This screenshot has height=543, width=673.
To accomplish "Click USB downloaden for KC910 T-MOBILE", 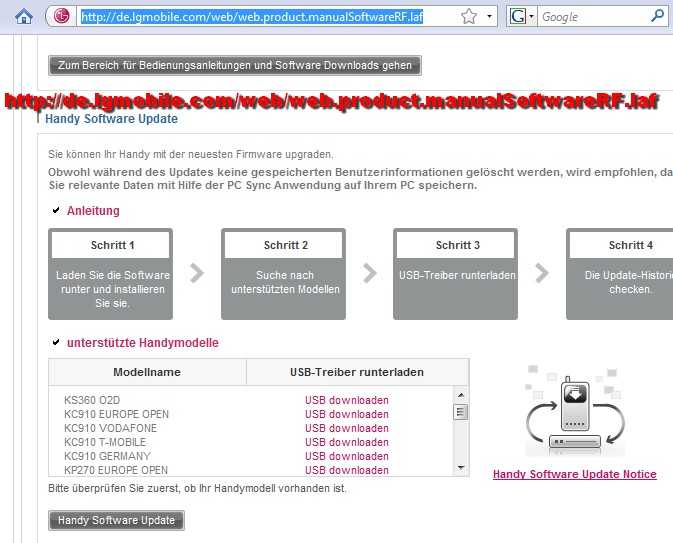I will coord(347,442).
